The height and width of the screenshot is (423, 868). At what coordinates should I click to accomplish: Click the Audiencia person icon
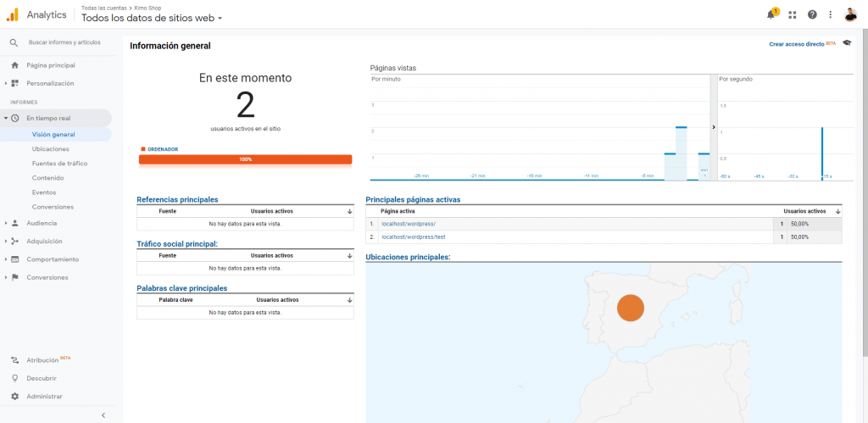point(15,223)
